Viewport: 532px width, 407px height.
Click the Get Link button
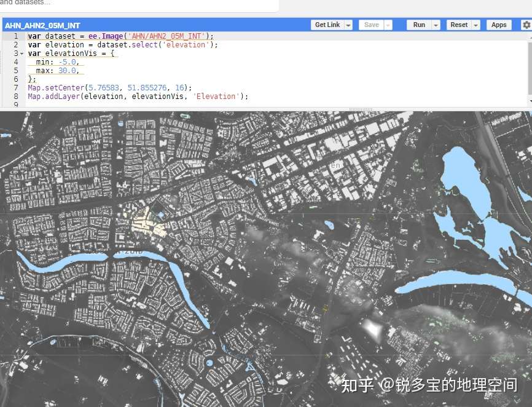pos(327,25)
